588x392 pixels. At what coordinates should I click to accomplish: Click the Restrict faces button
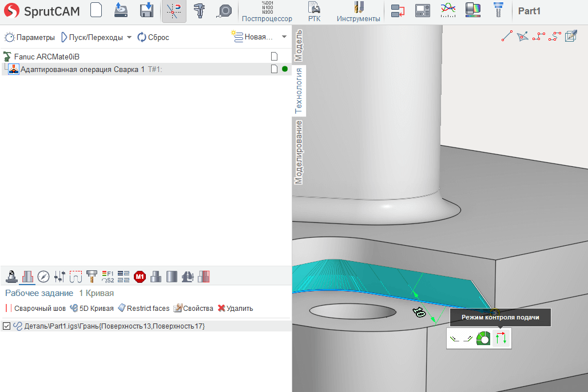pos(144,308)
